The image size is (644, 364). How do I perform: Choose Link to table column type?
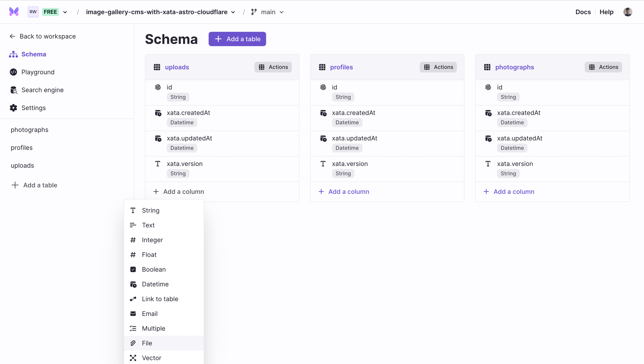click(x=160, y=299)
